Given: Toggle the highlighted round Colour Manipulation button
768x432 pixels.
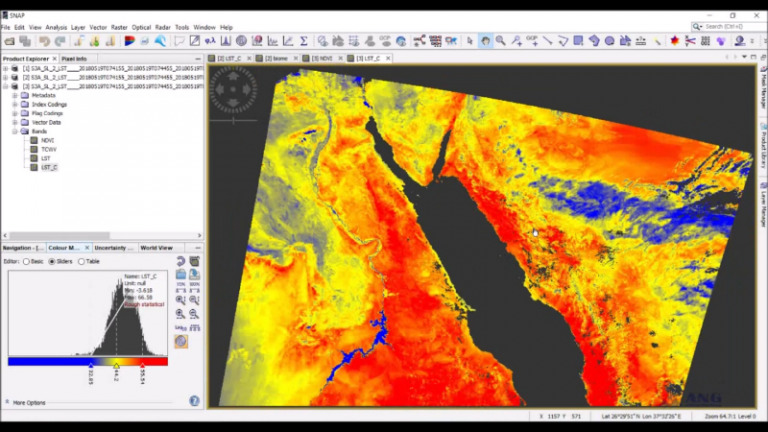Looking at the screenshot, I should point(181,341).
